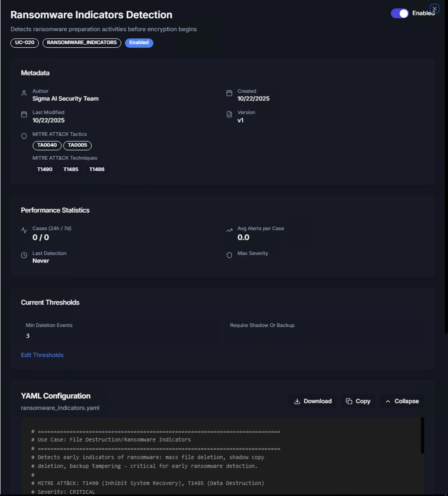Copy the YAML configuration contents
This screenshot has width=448, height=496.
pos(358,401)
